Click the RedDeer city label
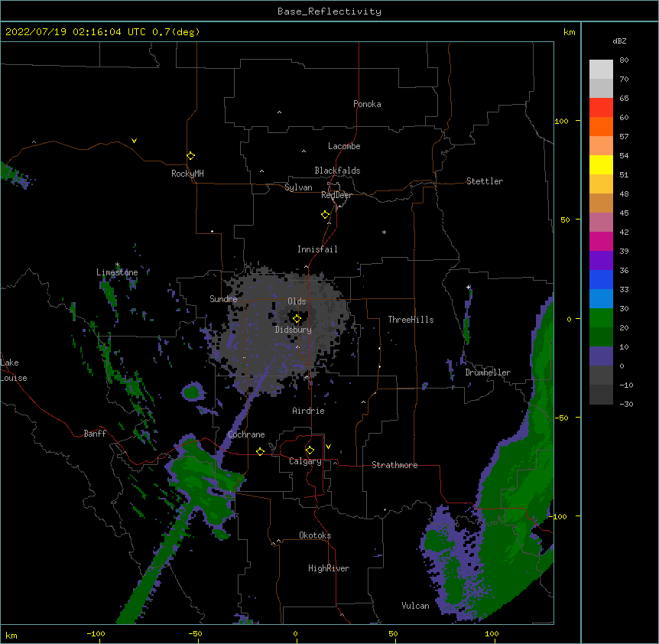 pyautogui.click(x=336, y=195)
